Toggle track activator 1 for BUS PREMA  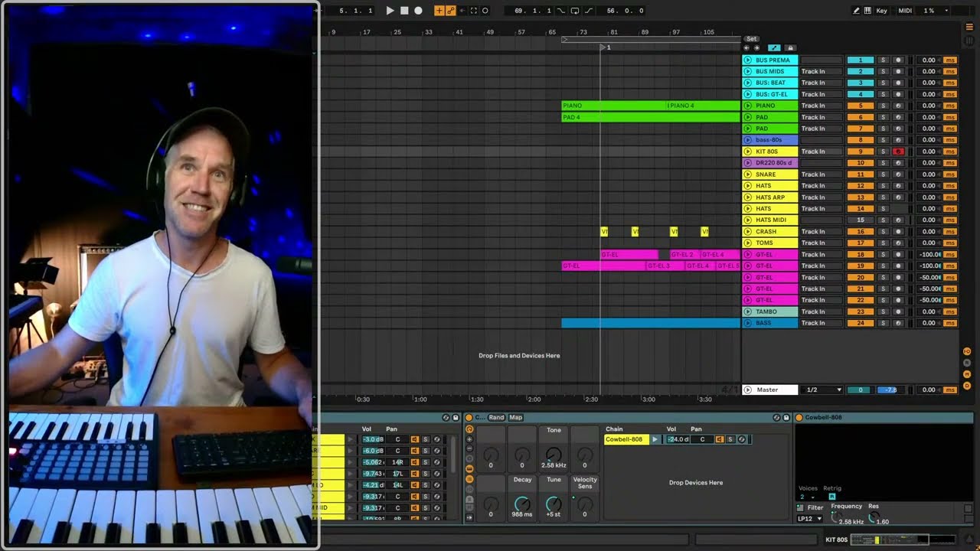(x=861, y=60)
